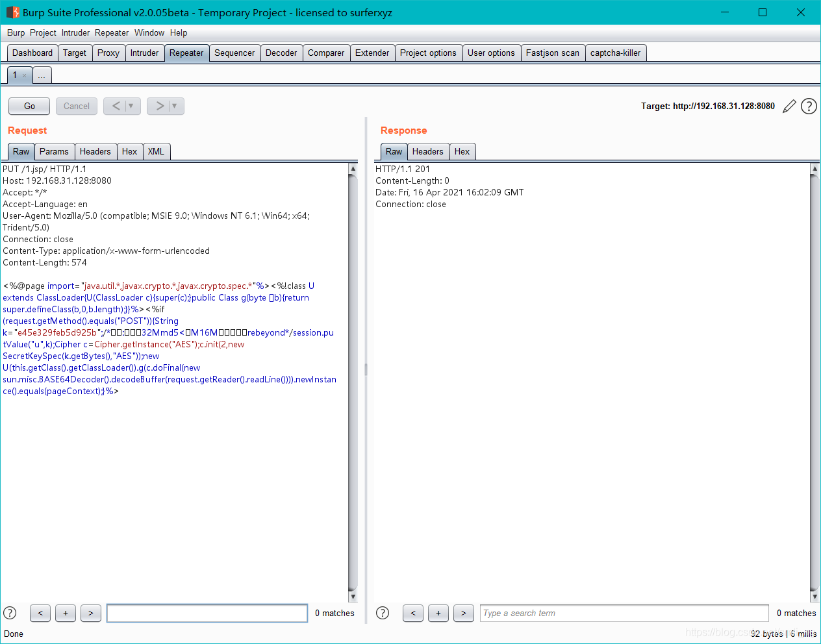Focus the response 'Type a search term' field

click(624, 613)
